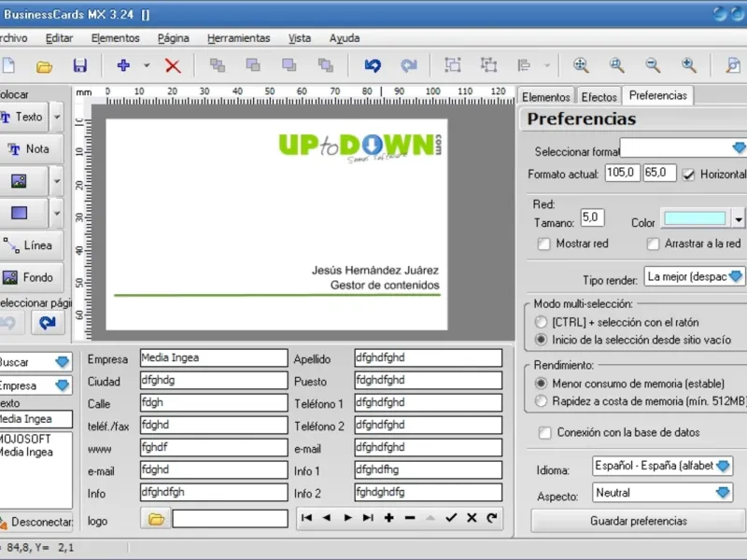Open a file with the folder icon
Image resolution: width=747 pixels, height=560 pixels.
(x=44, y=65)
